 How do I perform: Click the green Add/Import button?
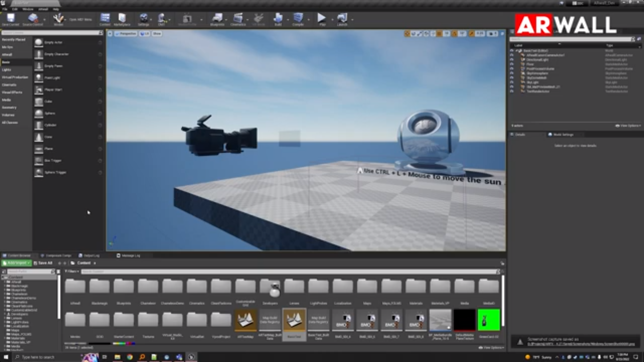15,263
